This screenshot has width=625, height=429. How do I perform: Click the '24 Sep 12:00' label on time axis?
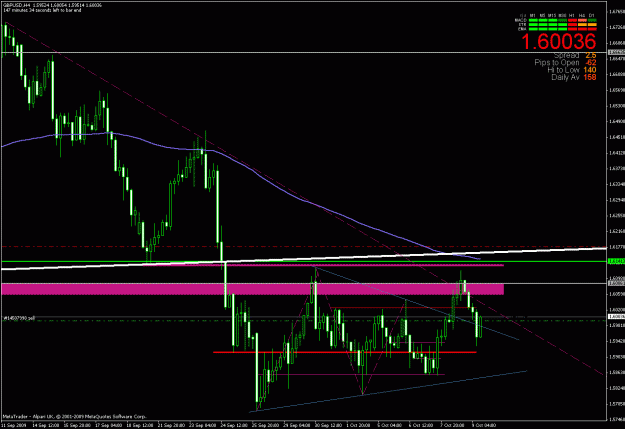pos(232,425)
